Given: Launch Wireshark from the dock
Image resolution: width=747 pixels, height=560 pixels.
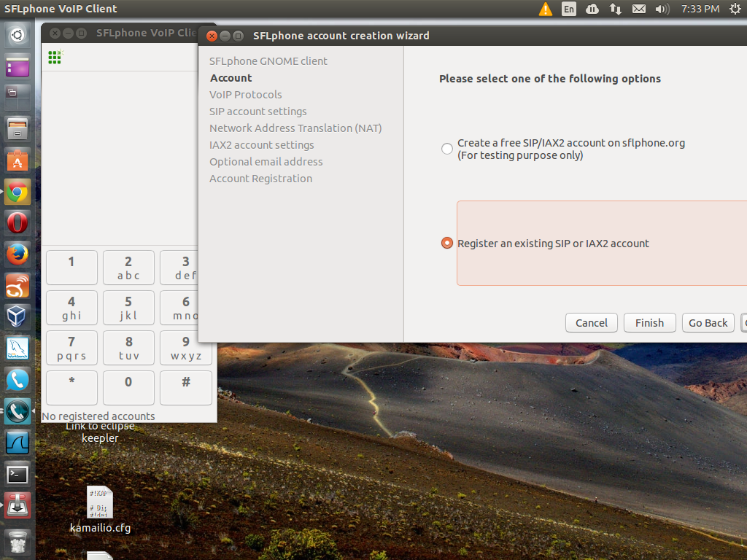Looking at the screenshot, I should [18, 443].
